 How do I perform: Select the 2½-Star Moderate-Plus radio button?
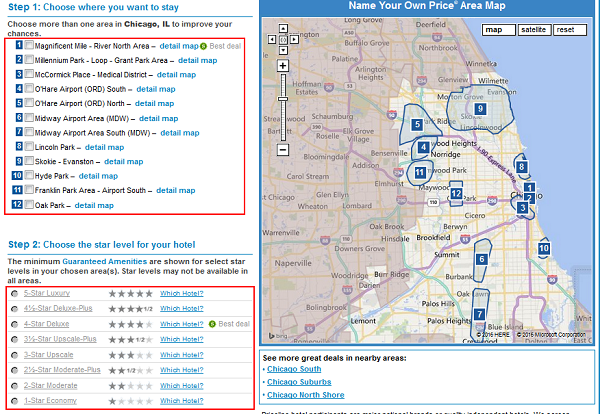[15, 370]
